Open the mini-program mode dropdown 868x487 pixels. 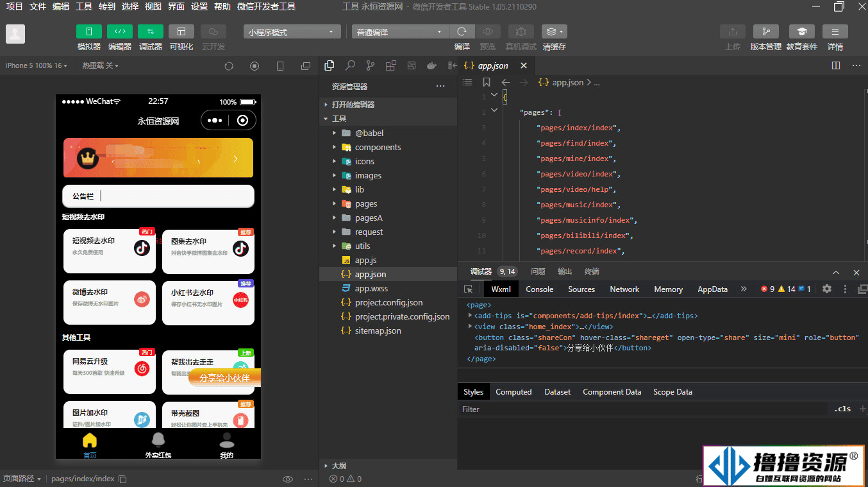[x=292, y=32]
